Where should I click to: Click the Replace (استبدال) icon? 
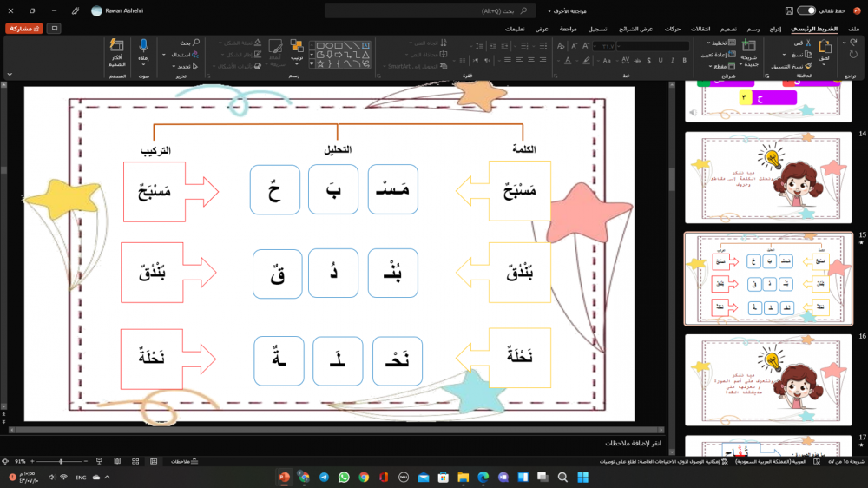click(x=194, y=55)
